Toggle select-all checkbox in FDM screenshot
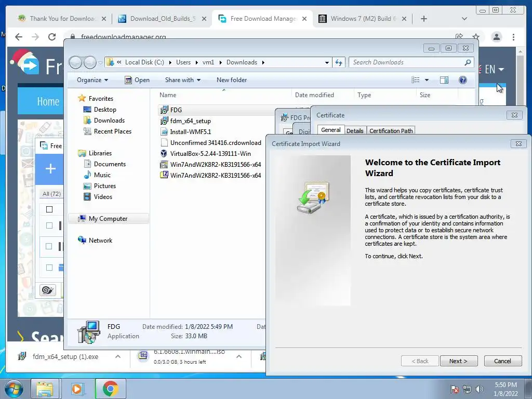532x399 pixels. click(49, 209)
